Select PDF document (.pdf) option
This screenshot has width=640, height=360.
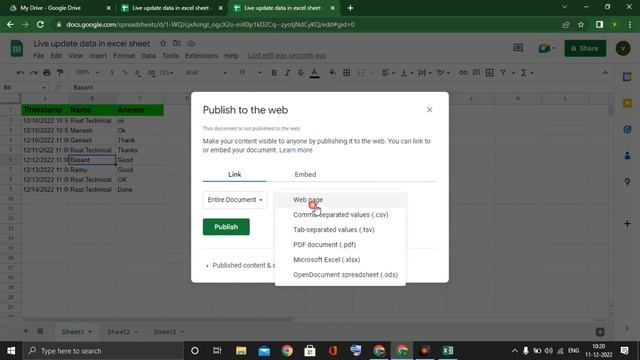pos(340,245)
